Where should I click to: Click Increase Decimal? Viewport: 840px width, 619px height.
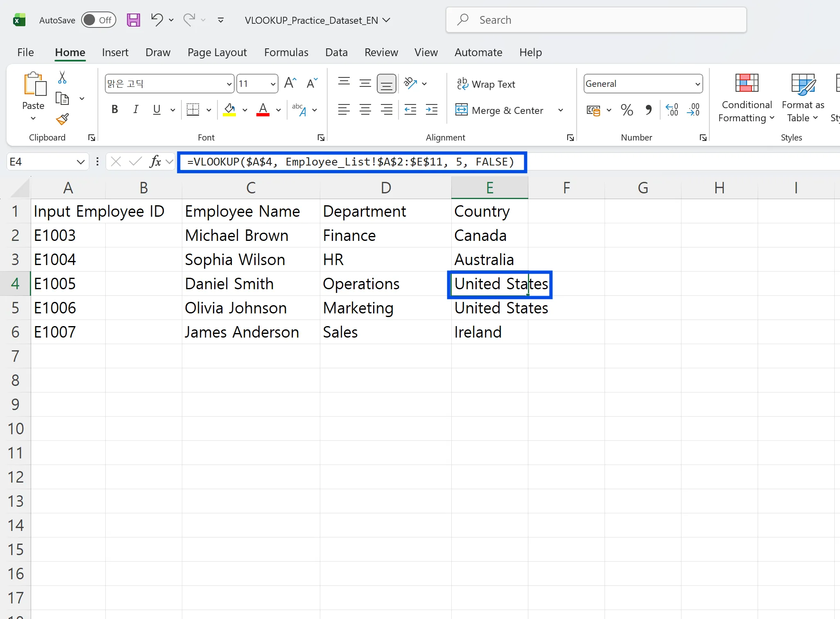pyautogui.click(x=672, y=110)
